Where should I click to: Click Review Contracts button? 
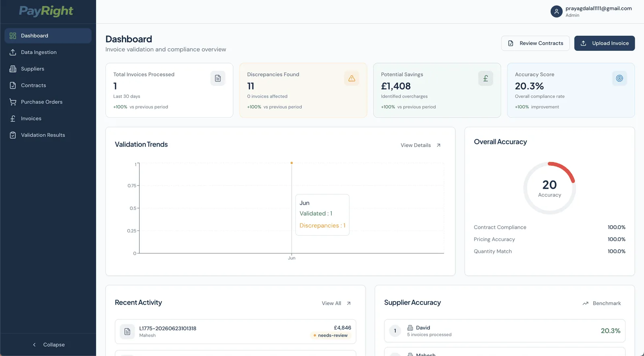(535, 43)
